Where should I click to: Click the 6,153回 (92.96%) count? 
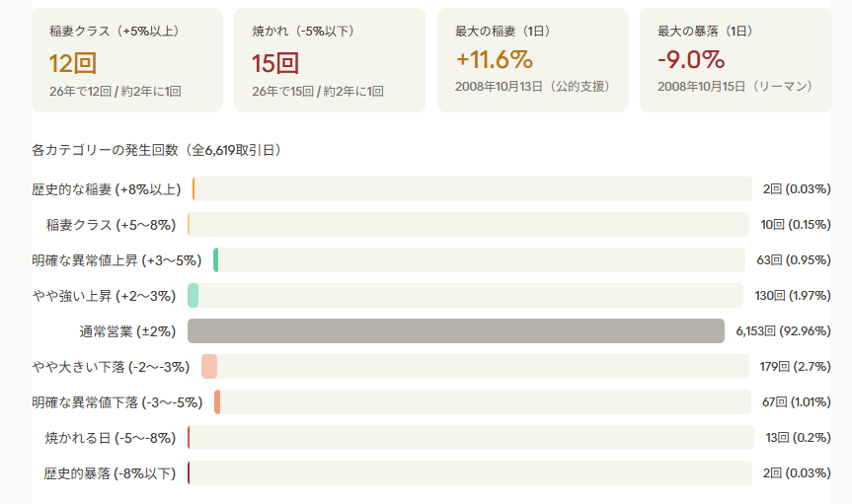click(783, 331)
